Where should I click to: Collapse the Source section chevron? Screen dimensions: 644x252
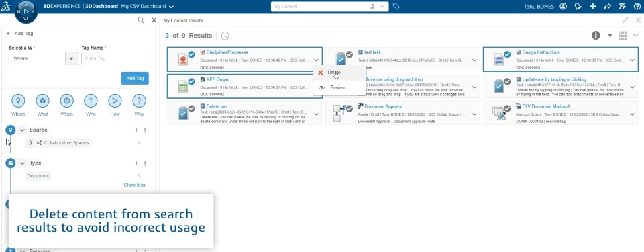pos(22,130)
